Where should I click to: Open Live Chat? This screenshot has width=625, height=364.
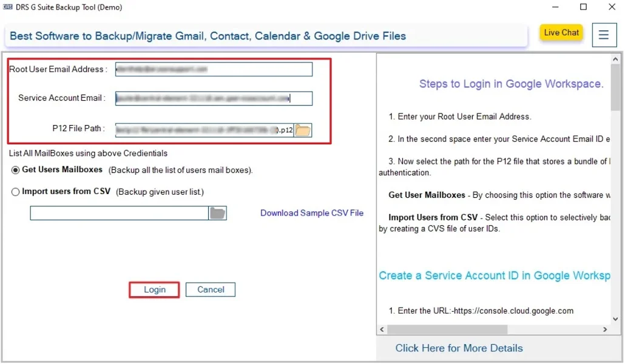(x=561, y=32)
